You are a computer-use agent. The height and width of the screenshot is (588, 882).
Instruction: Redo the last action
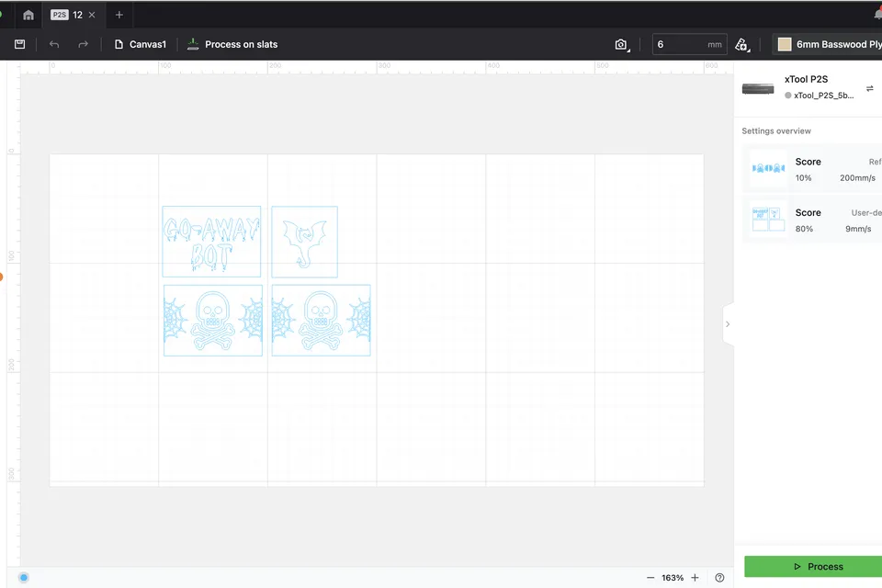pyautogui.click(x=83, y=44)
